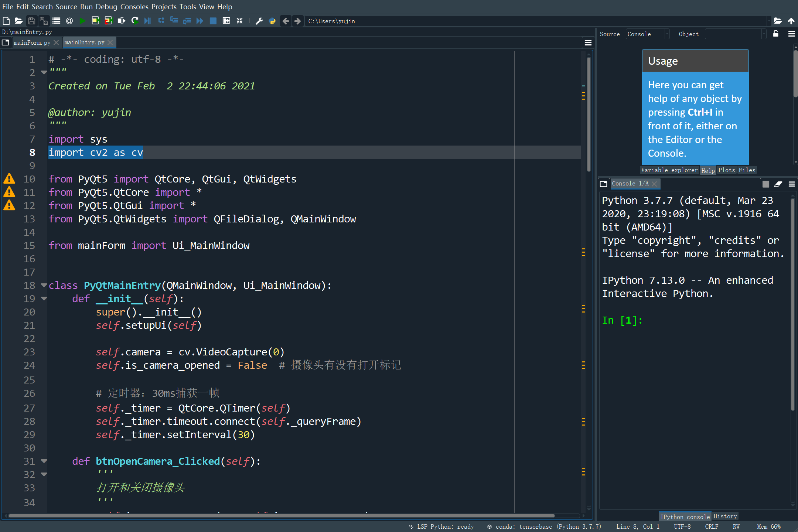
Task: Switch to the mainForm.py tab
Action: (x=32, y=43)
